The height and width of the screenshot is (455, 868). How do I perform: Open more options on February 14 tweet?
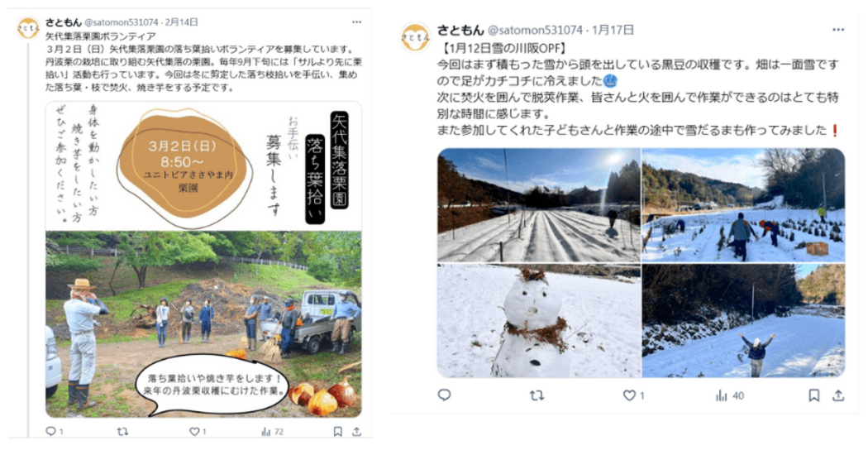pyautogui.click(x=356, y=22)
